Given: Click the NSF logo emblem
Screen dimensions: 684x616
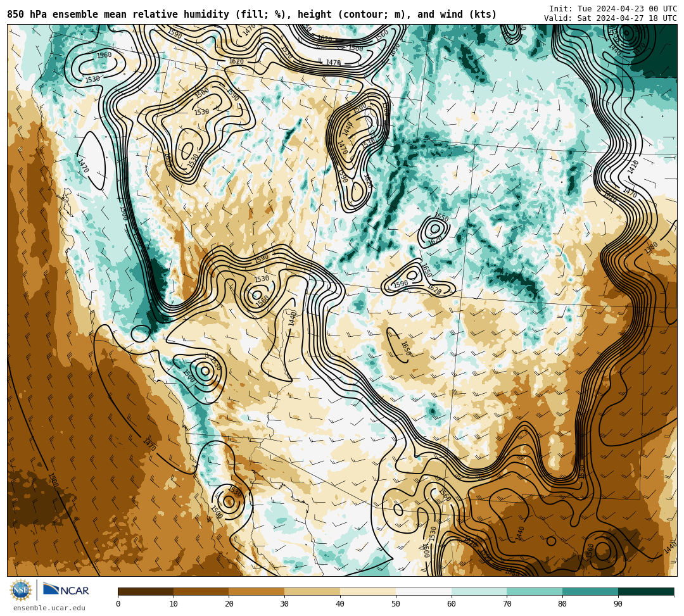Looking at the screenshot, I should (x=20, y=591).
